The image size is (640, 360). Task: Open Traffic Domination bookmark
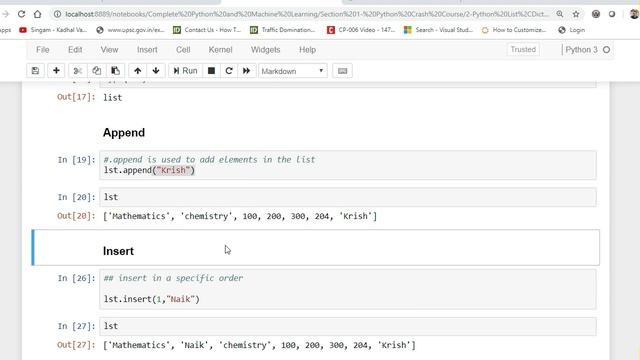pos(282,30)
